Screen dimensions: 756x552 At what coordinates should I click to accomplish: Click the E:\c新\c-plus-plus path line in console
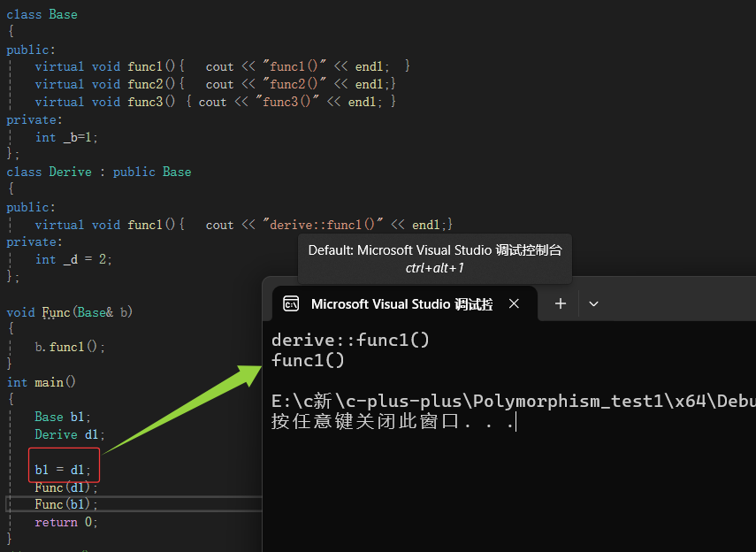click(x=514, y=402)
